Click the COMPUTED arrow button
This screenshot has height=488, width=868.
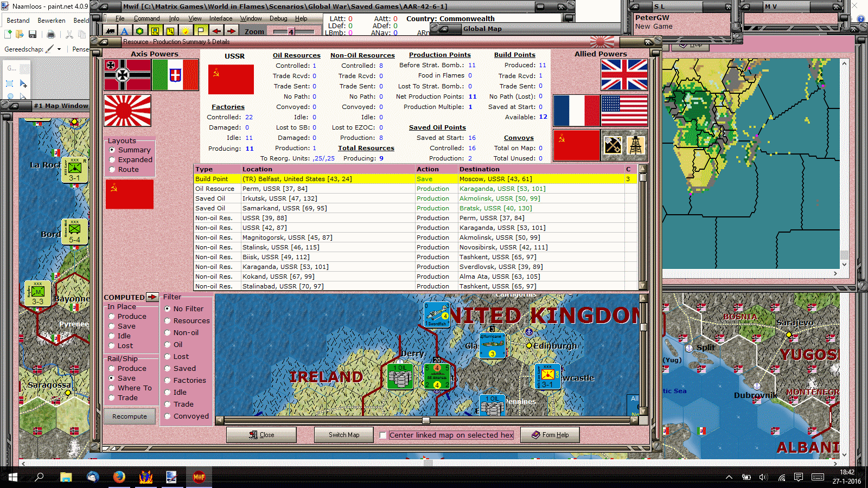[x=152, y=297]
